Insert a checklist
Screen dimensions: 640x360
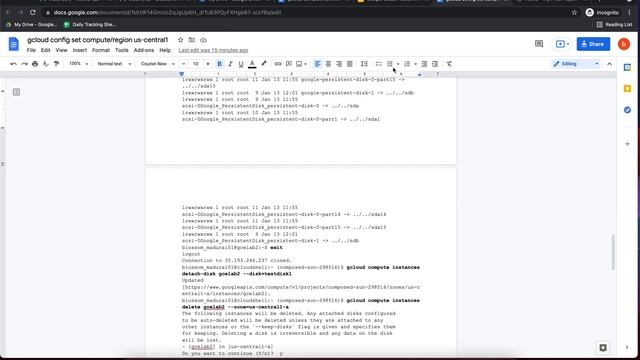pyautogui.click(x=379, y=64)
